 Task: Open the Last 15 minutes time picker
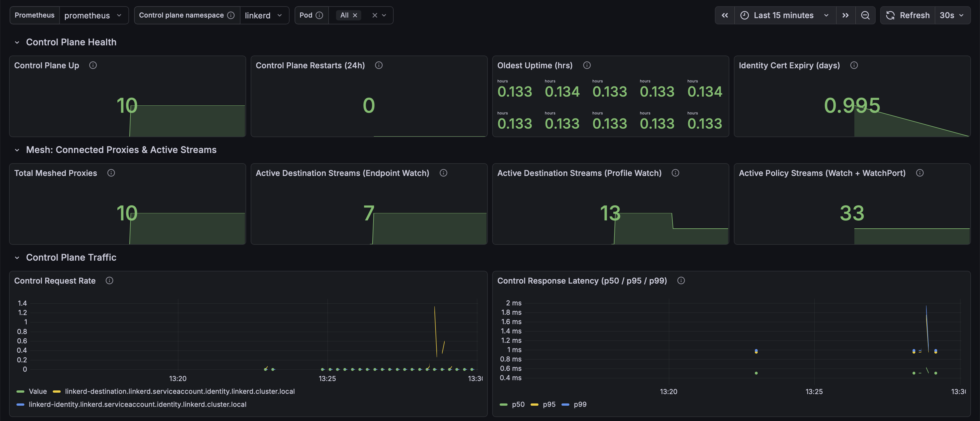(x=785, y=15)
